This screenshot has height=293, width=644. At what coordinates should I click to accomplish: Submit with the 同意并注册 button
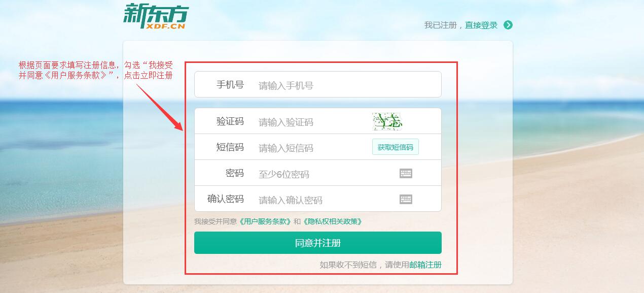[x=318, y=243]
